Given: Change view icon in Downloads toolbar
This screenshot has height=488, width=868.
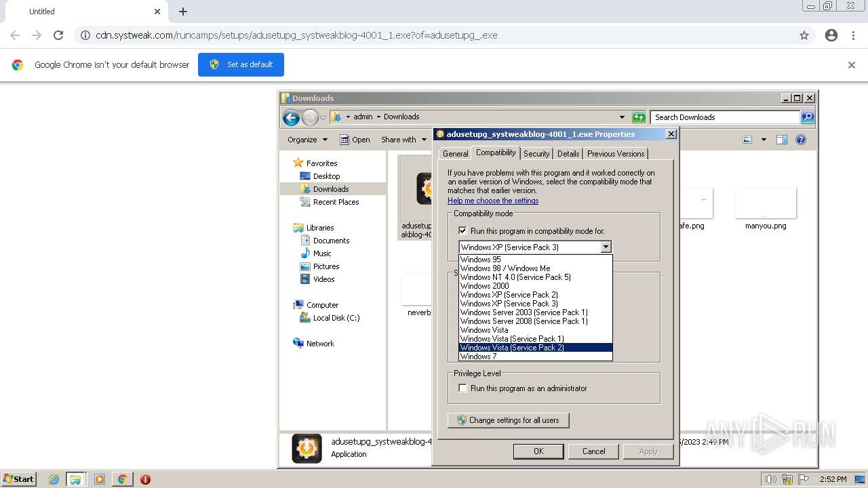Looking at the screenshot, I should pyautogui.click(x=747, y=140).
